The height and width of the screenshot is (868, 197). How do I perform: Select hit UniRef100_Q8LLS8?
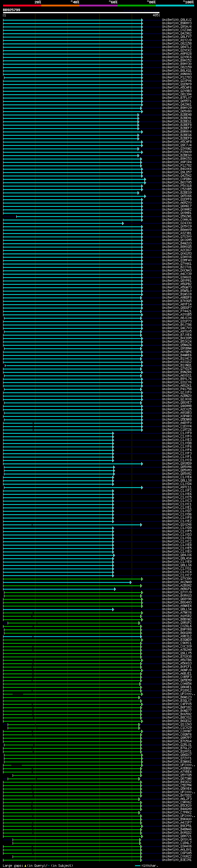(x=177, y=481)
